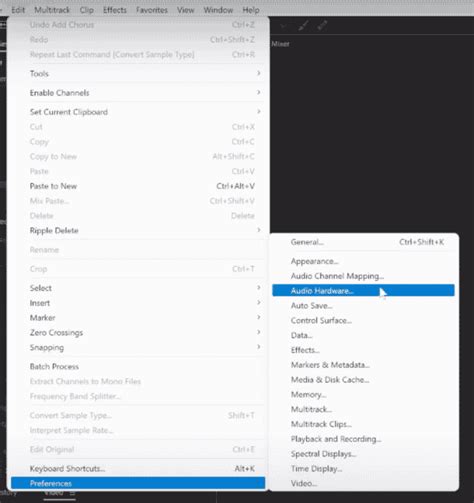Open Media & Disk Cache preferences

pyautogui.click(x=363, y=380)
